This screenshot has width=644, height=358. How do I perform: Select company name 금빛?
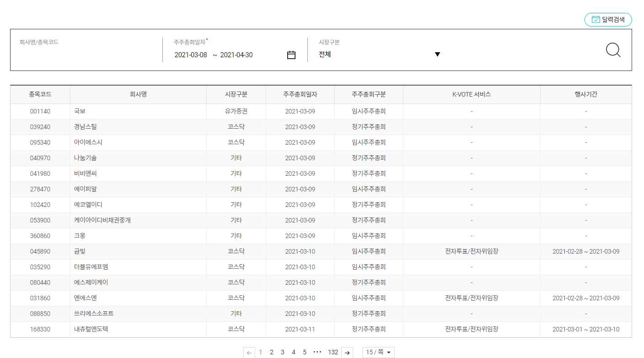(x=80, y=251)
